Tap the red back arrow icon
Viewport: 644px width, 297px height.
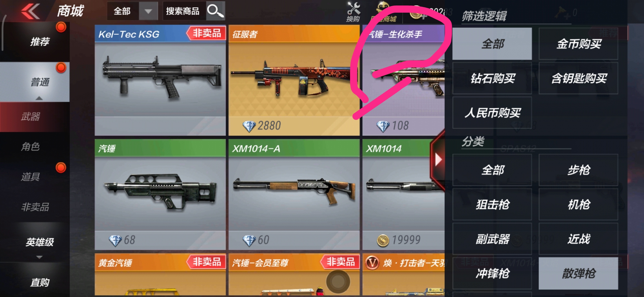click(30, 11)
